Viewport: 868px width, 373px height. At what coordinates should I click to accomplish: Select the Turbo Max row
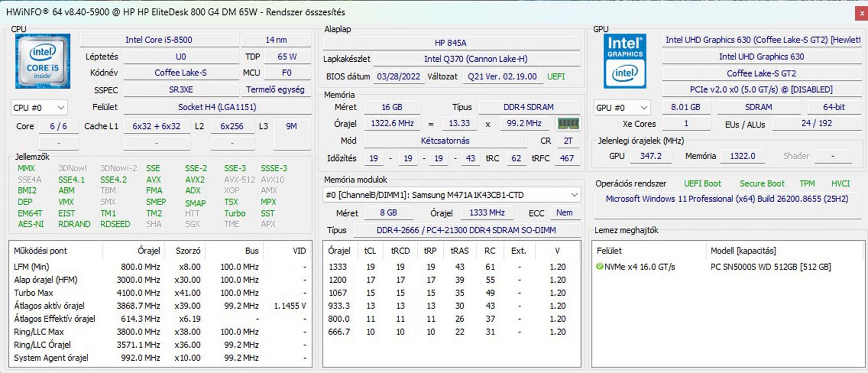[160, 293]
